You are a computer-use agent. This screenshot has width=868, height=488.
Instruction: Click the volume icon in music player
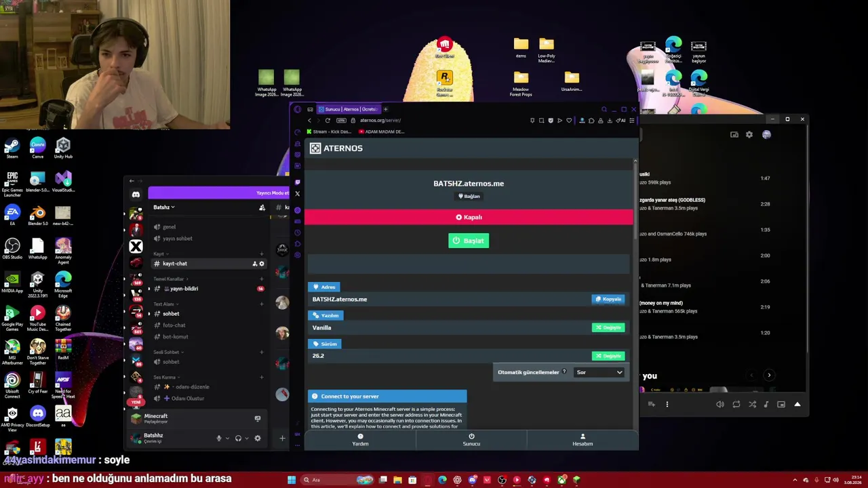tap(720, 405)
